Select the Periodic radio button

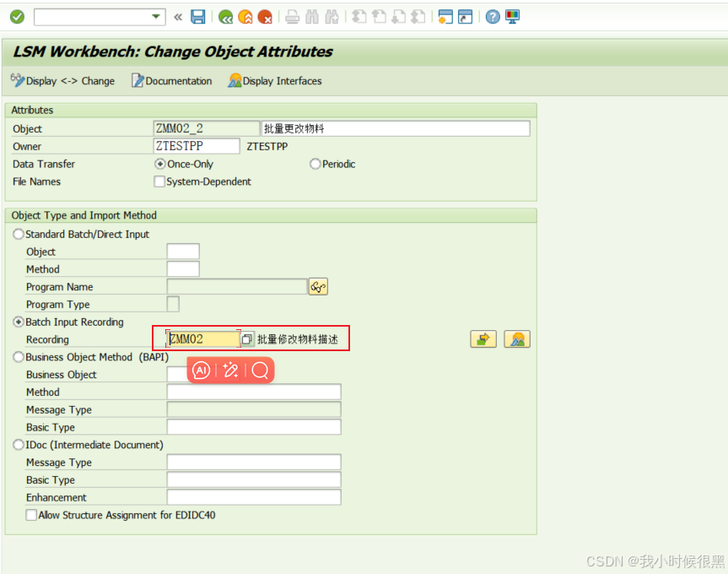click(315, 164)
